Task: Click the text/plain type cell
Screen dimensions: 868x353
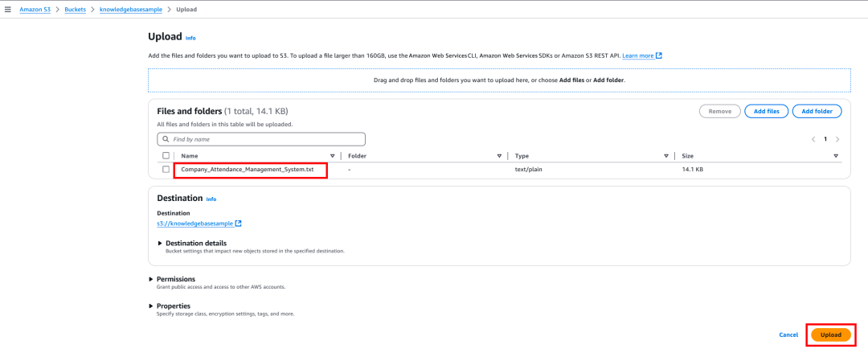Action: tap(529, 170)
